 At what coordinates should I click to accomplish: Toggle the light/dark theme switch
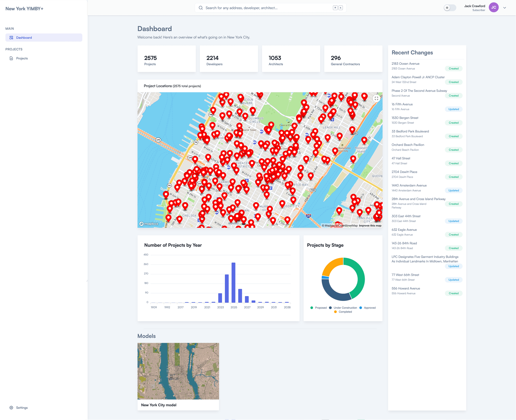[450, 8]
